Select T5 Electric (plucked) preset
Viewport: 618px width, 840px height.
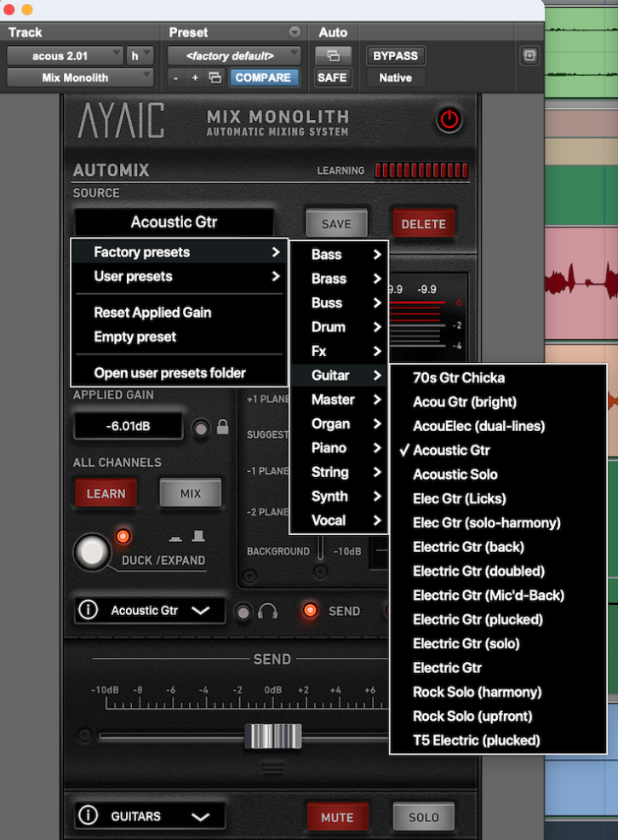click(498, 739)
